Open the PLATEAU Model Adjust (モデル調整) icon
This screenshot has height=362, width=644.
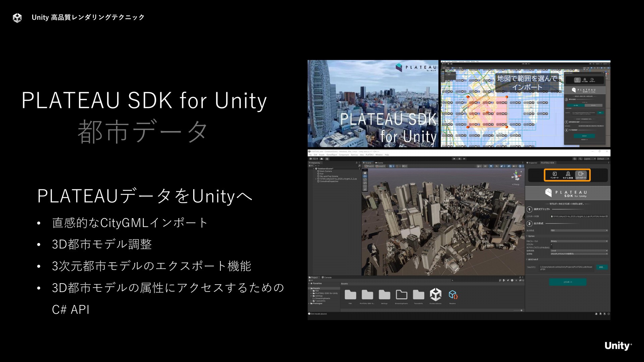(568, 175)
